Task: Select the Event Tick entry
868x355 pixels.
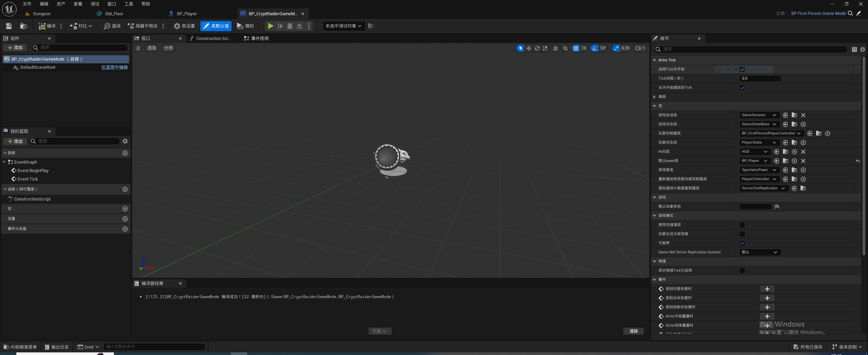Action: pyautogui.click(x=27, y=179)
